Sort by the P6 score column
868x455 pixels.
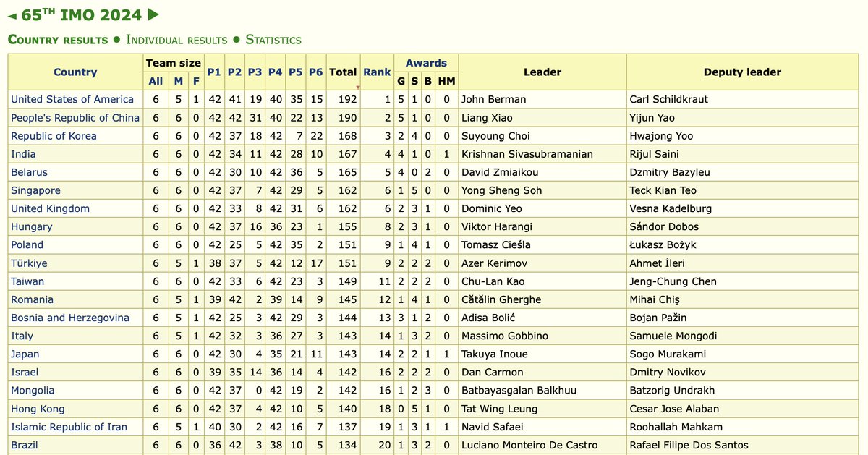pyautogui.click(x=315, y=72)
